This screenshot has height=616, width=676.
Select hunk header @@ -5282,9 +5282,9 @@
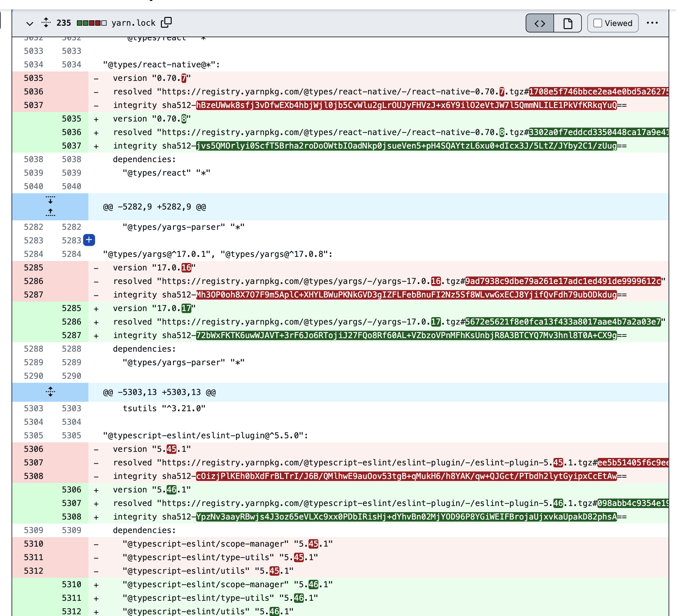click(x=154, y=207)
